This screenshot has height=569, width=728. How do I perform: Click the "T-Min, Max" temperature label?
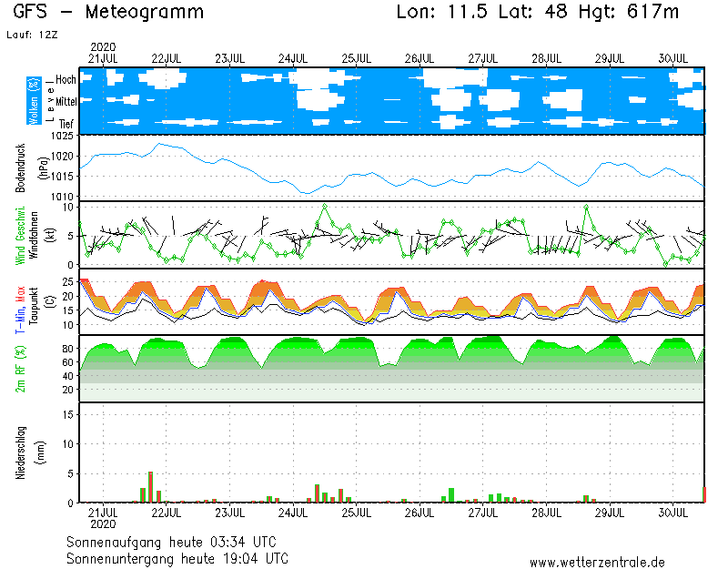(x=20, y=310)
